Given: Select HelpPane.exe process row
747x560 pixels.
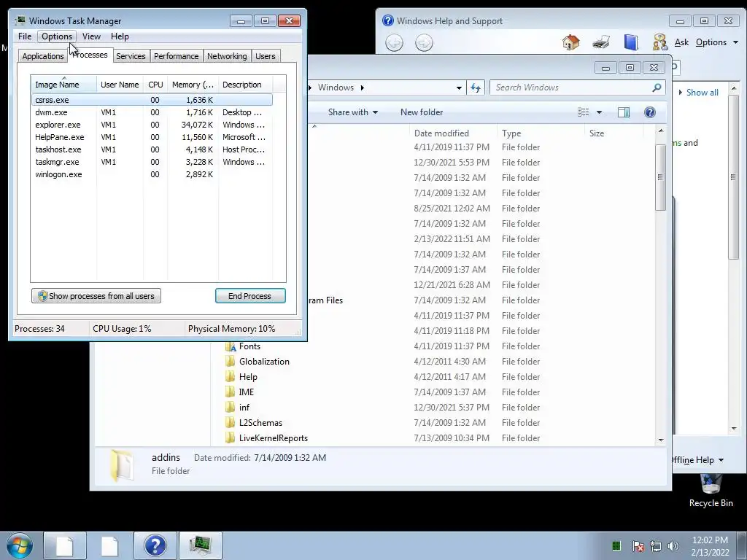Looking at the screenshot, I should click(152, 137).
